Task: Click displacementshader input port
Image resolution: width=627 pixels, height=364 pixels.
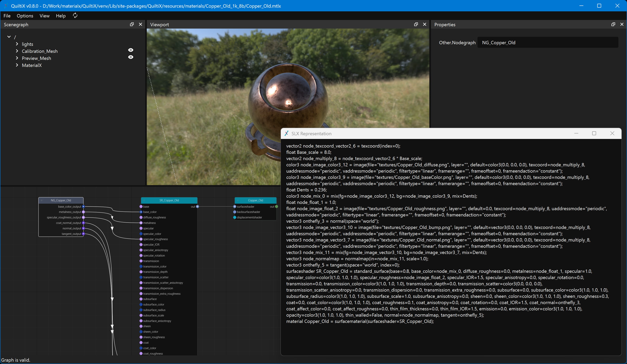Action: pyautogui.click(x=235, y=217)
